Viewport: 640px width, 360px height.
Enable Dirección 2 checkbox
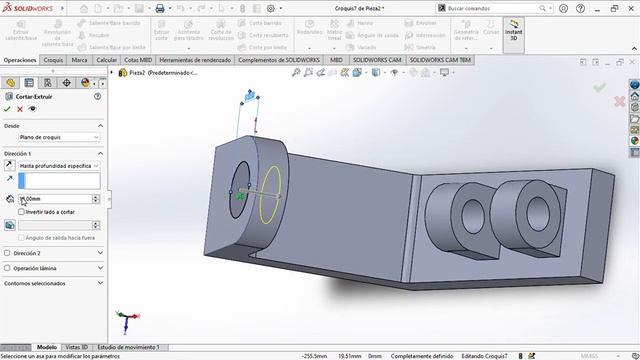coord(7,253)
